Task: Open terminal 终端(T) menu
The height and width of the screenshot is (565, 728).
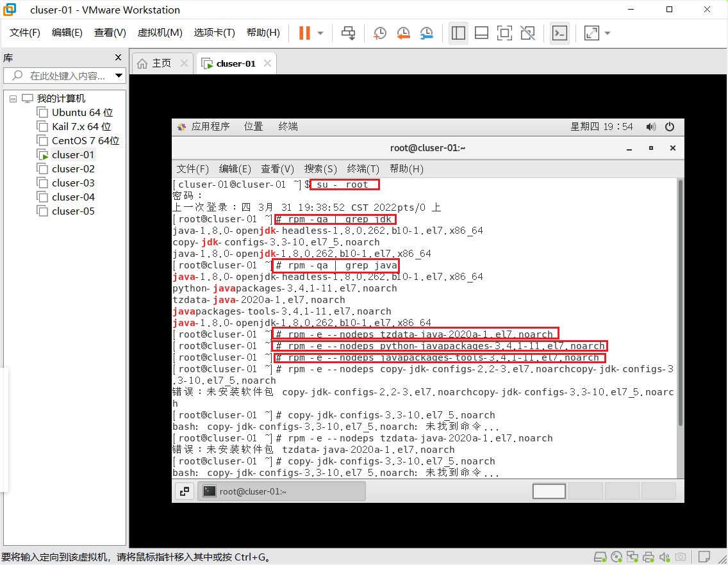Action: point(363,168)
